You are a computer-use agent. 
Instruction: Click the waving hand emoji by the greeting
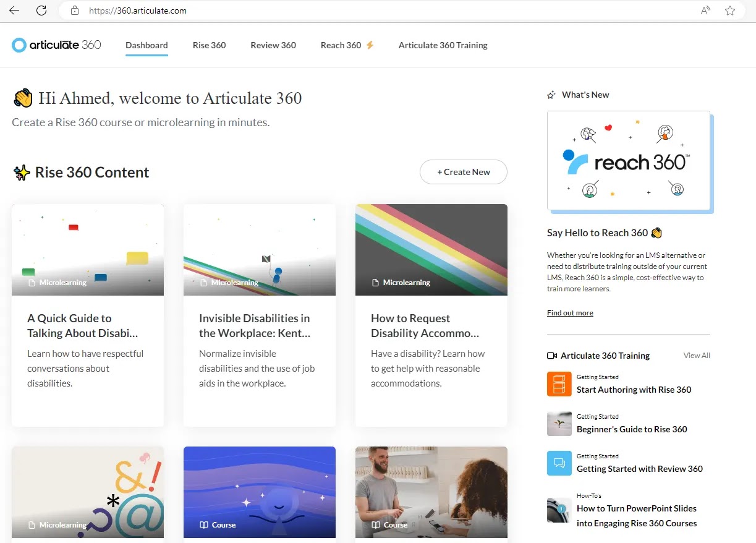[x=23, y=98]
